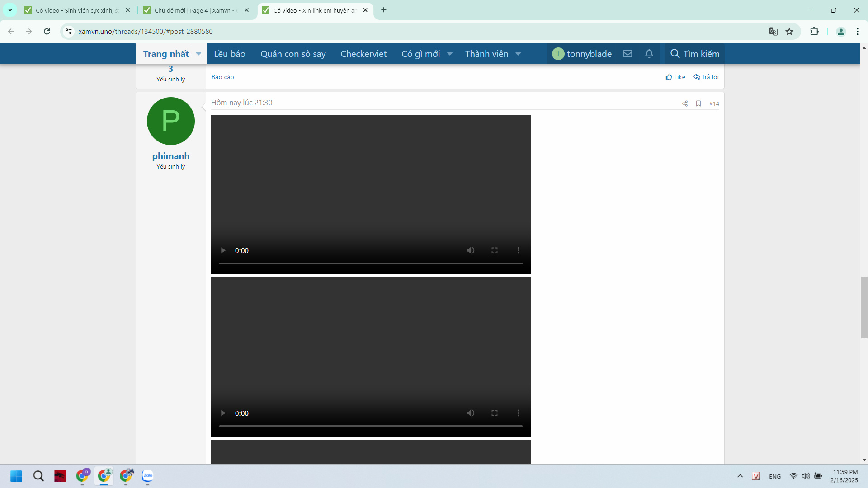The width and height of the screenshot is (868, 488).
Task: Open Windows Start menu
Action: tap(16, 476)
